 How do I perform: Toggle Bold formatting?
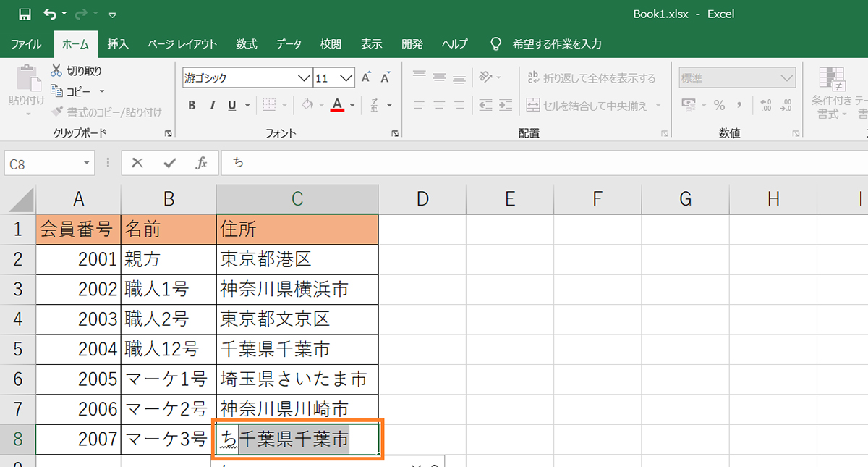[192, 106]
